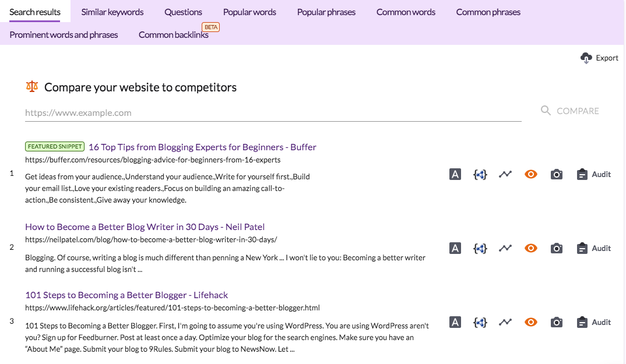Image resolution: width=626 pixels, height=364 pixels.
Task: Select the Questions tab
Action: [x=183, y=12]
